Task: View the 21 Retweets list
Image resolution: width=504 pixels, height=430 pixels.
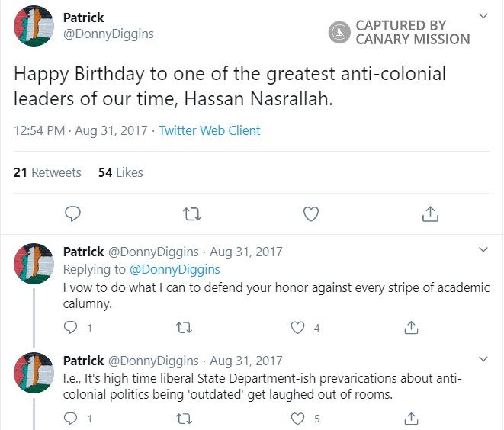Action: pyautogui.click(x=47, y=172)
